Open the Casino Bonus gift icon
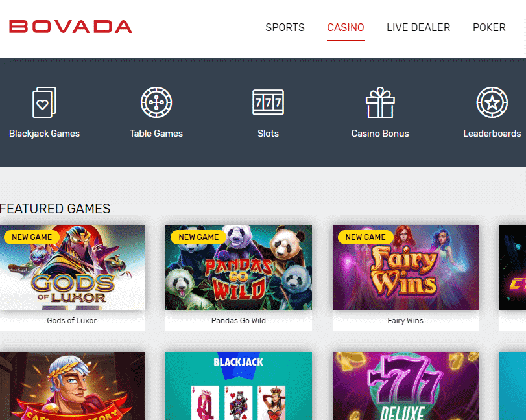 [x=380, y=102]
